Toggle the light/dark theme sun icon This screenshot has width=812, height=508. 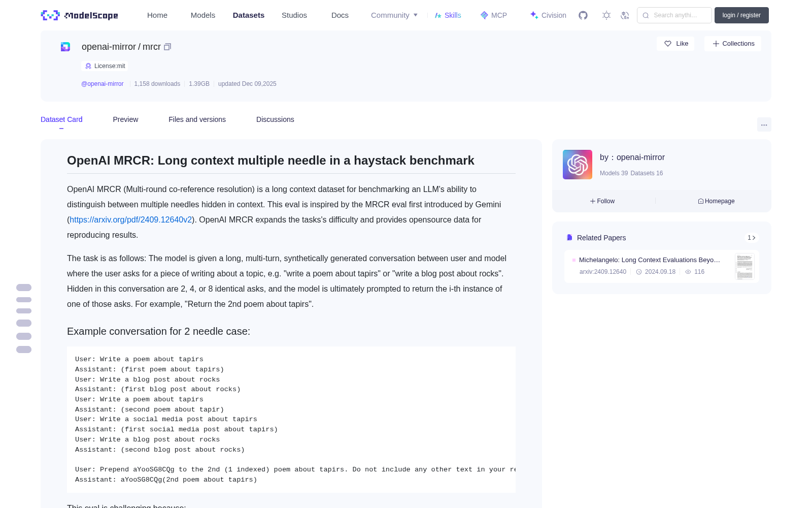click(x=606, y=15)
